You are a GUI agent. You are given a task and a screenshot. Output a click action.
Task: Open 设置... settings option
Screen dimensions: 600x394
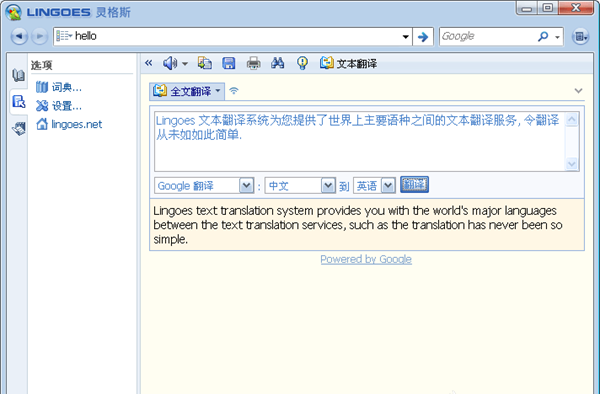[x=67, y=106]
